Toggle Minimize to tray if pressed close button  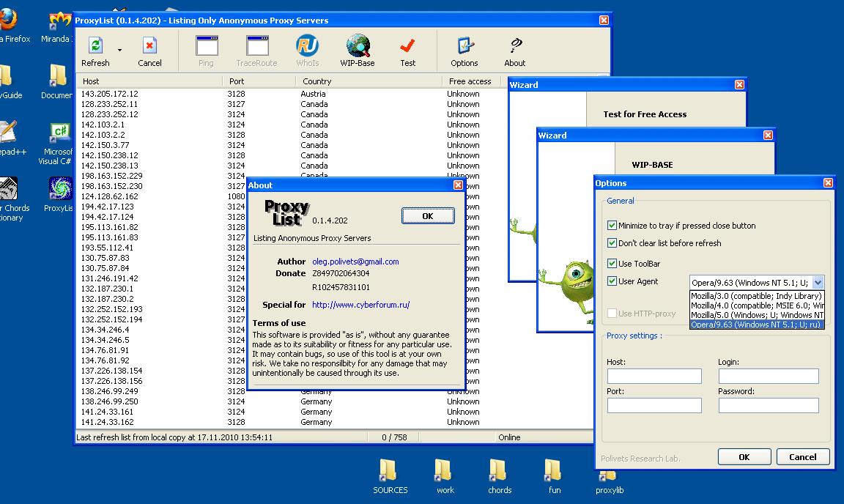point(612,225)
